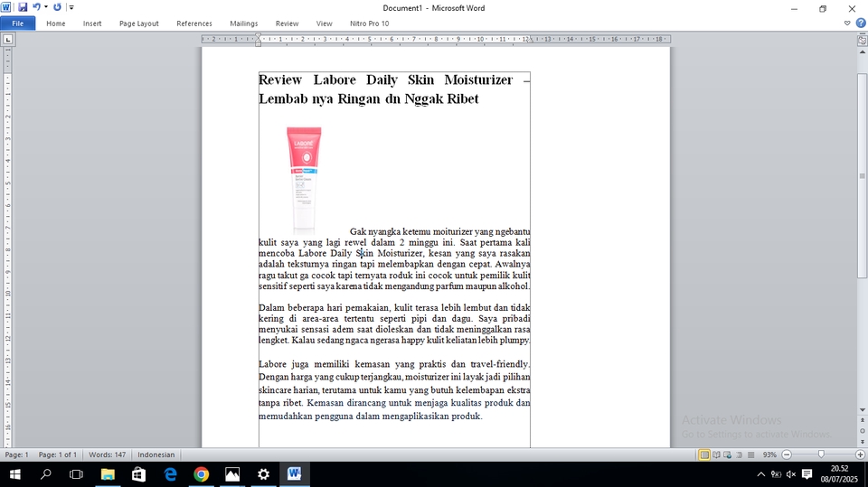
Task: Click the heading 'Review Labore Daily Skin Moisturizer'
Action: (x=386, y=80)
